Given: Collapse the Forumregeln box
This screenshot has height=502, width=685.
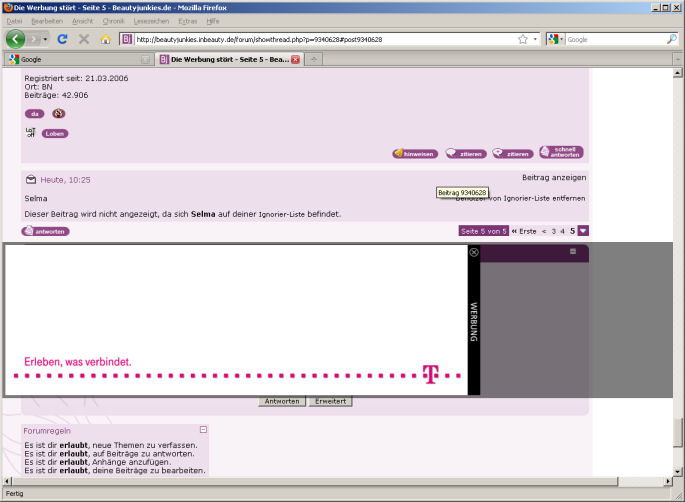Looking at the screenshot, I should [203, 430].
